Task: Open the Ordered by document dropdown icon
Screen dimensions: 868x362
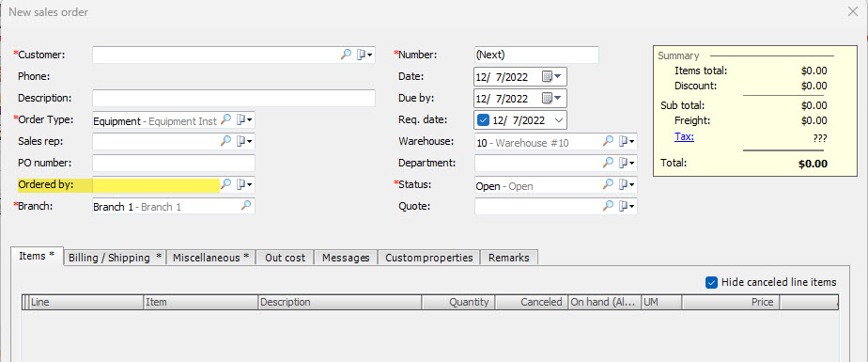Action: coord(244,184)
